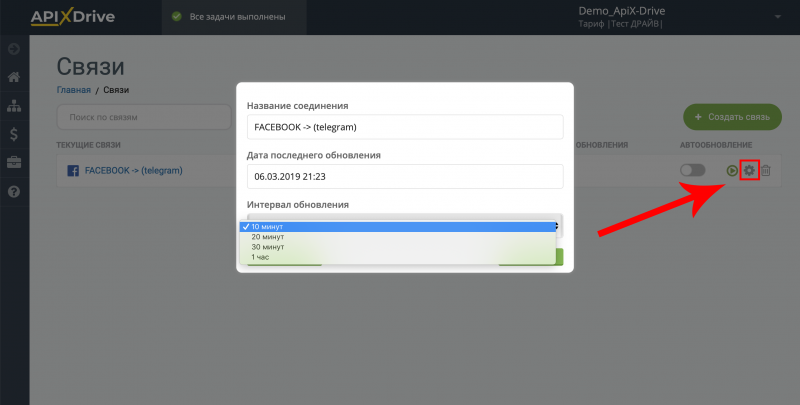800x405 pixels.
Task: Click the green play icon to run connection
Action: 732,171
